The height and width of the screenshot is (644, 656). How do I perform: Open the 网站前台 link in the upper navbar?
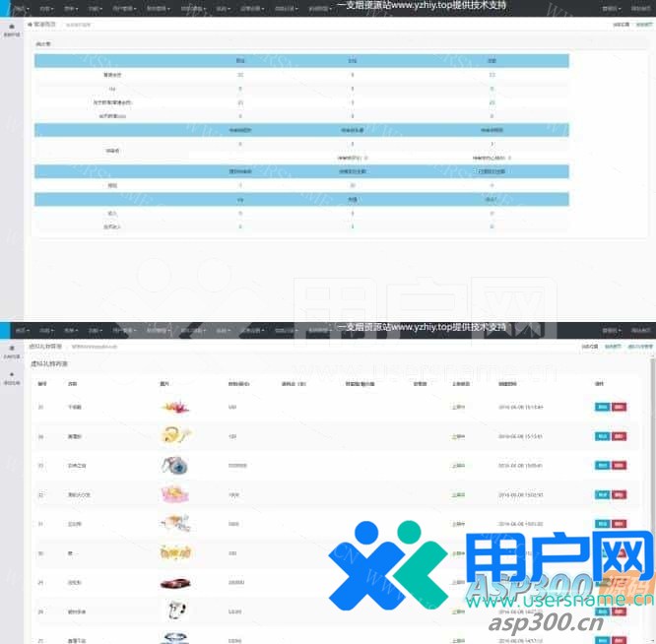(641, 8)
